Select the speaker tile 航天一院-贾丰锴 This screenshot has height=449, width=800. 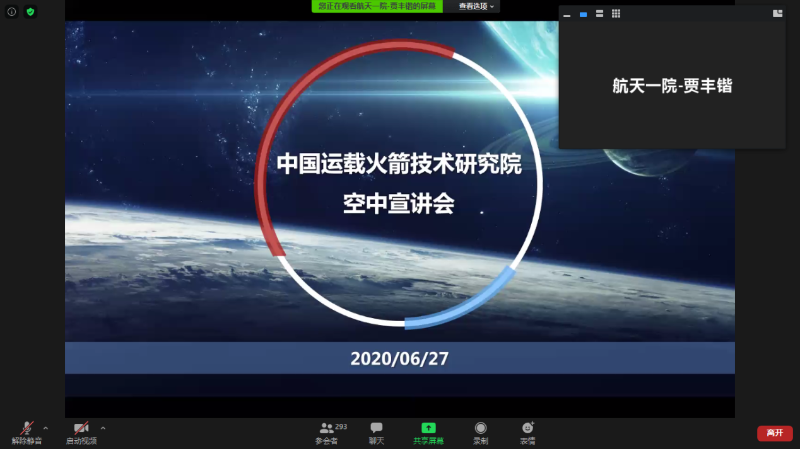[x=672, y=85]
